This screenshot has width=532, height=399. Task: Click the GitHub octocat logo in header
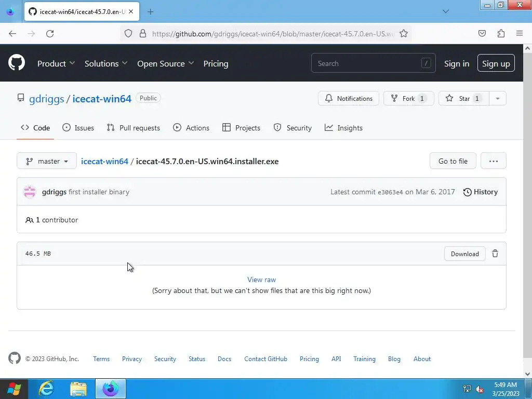(16, 63)
